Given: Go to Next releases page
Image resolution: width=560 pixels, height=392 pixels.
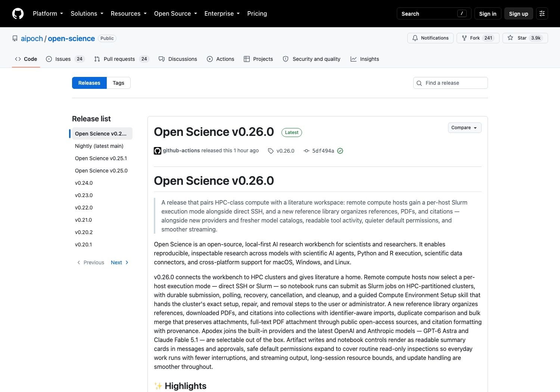Looking at the screenshot, I should click(x=119, y=262).
